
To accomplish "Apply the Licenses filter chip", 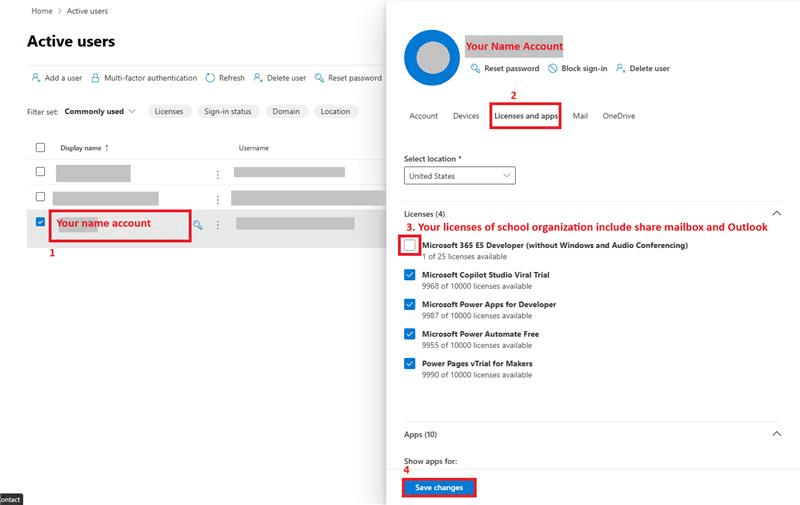I will click(169, 111).
